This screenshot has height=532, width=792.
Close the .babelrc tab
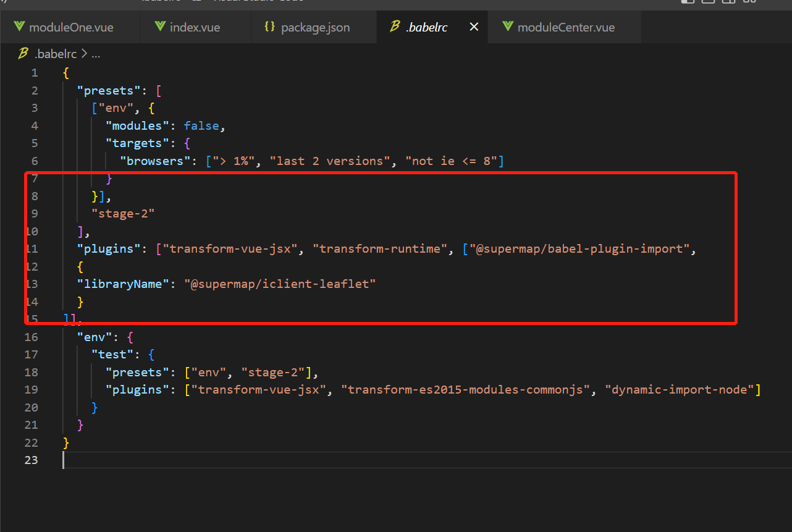(x=474, y=27)
